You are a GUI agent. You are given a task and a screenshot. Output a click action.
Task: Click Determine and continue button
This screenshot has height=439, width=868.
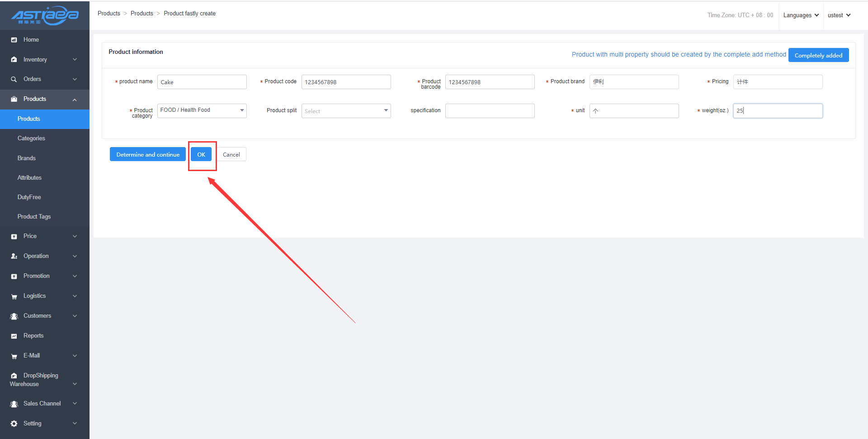pos(148,154)
